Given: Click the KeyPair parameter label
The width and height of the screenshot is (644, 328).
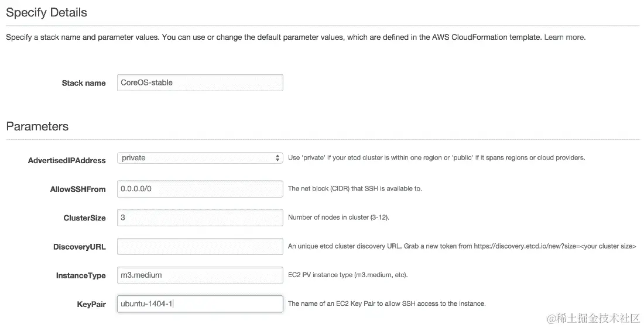Looking at the screenshot, I should click(x=91, y=304).
